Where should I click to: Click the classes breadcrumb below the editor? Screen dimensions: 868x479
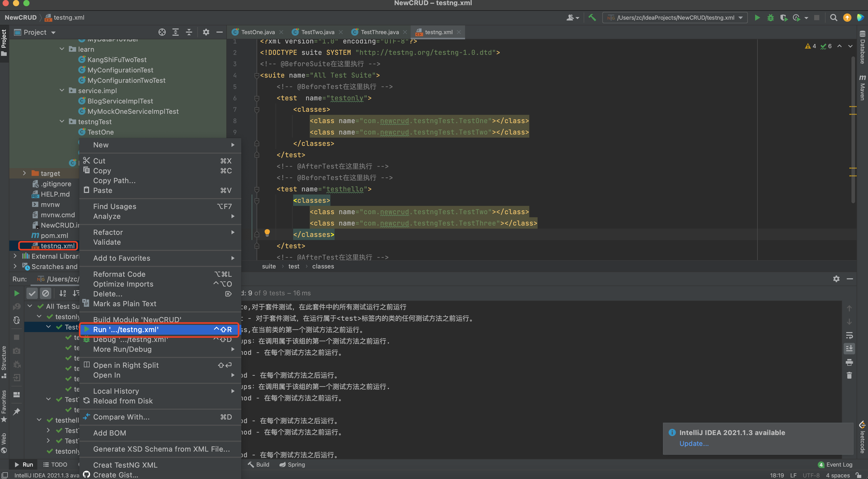point(323,266)
